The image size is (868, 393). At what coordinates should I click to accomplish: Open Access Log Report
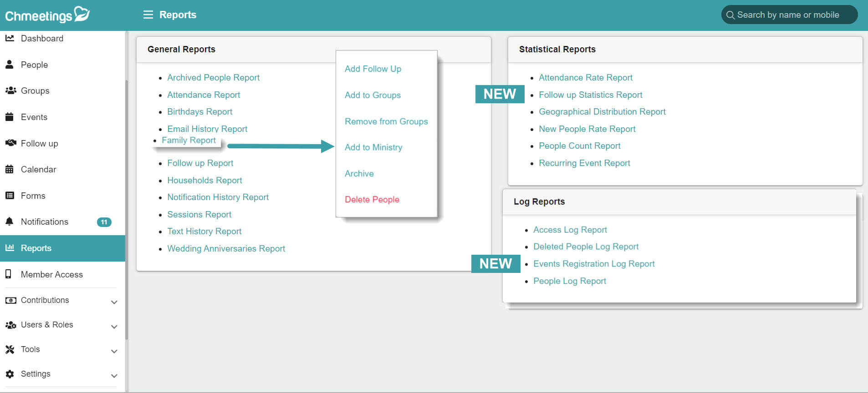pyautogui.click(x=570, y=230)
